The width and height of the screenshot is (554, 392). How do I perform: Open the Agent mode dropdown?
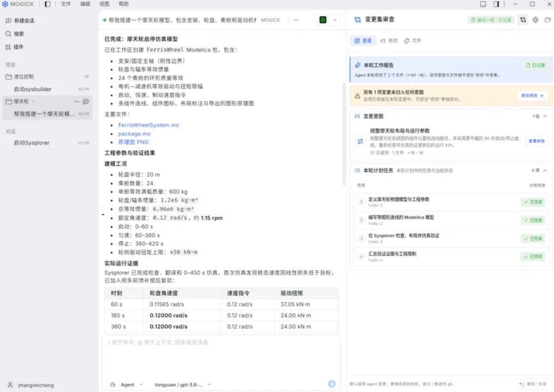pos(131,385)
